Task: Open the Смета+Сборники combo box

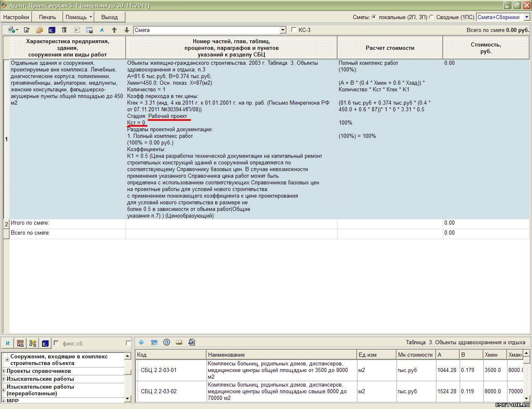Action: [526, 17]
